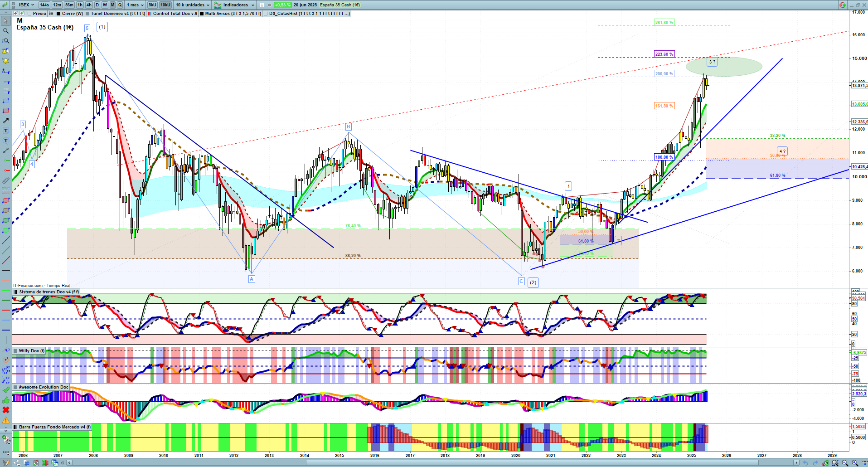The height and width of the screenshot is (467, 868).
Task: Click the red X delete-objects icon
Action: pos(6,410)
